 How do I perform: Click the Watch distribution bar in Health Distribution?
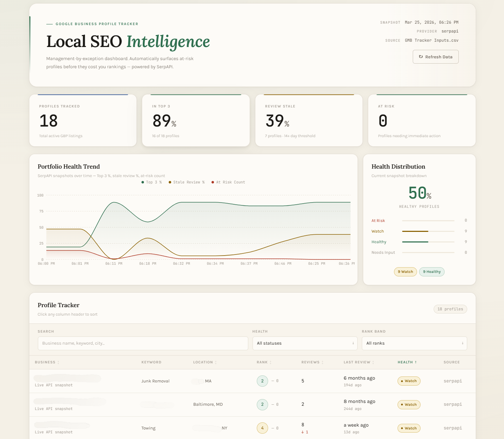pyautogui.click(x=428, y=231)
